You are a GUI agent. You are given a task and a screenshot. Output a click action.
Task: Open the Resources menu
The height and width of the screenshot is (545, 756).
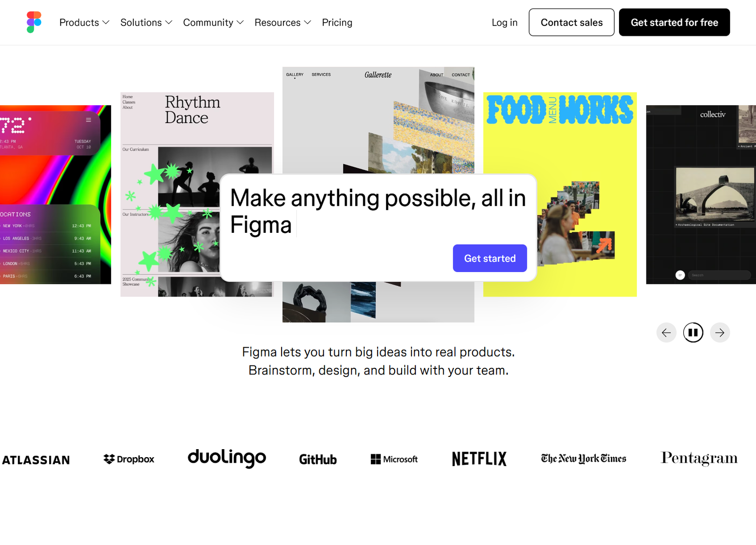[283, 23]
